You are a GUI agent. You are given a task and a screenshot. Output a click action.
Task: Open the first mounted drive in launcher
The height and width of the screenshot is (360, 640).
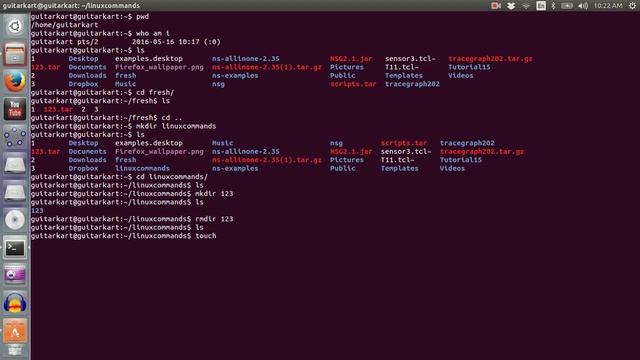[15, 164]
